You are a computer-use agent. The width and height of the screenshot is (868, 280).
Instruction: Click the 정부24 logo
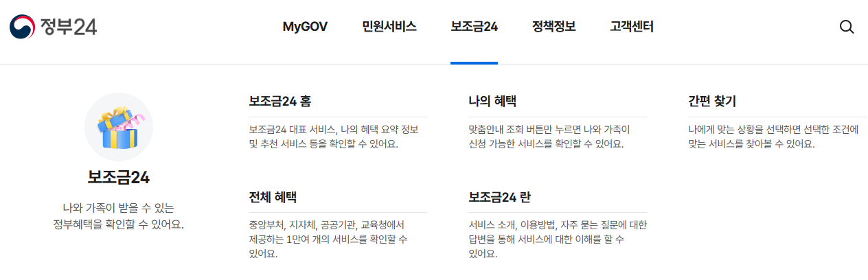[x=53, y=27]
